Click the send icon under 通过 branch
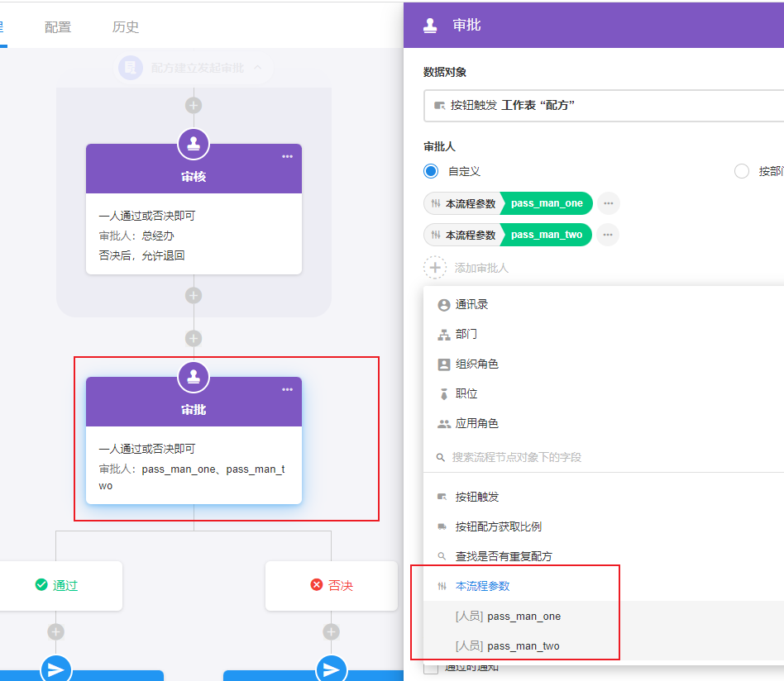The height and width of the screenshot is (681, 784). [55, 669]
